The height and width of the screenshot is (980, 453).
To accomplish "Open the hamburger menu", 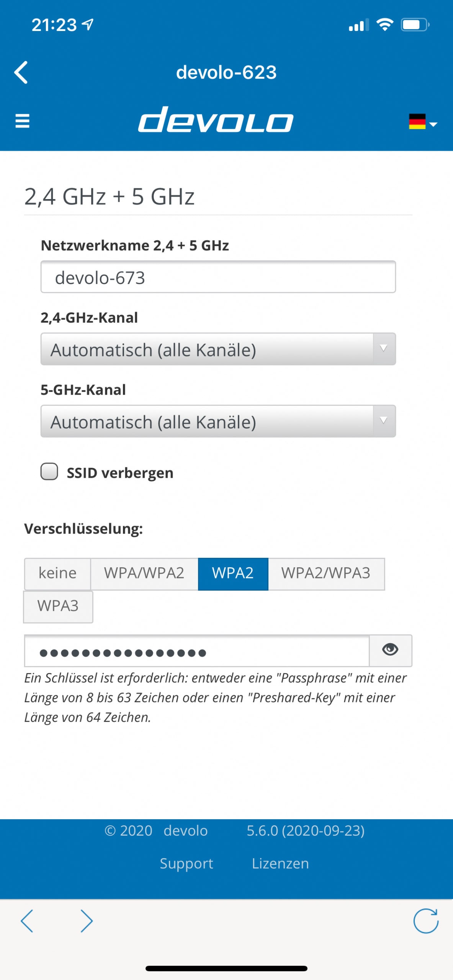I will pos(22,121).
